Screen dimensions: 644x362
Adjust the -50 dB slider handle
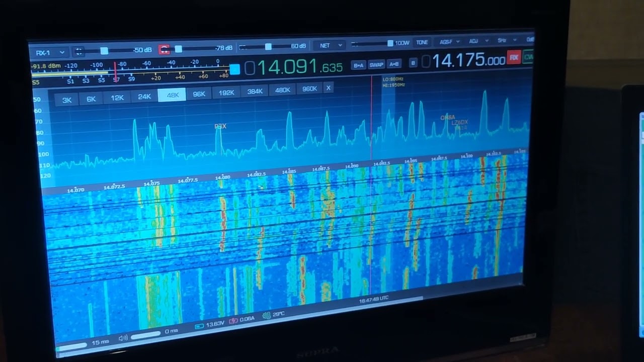[x=104, y=51]
